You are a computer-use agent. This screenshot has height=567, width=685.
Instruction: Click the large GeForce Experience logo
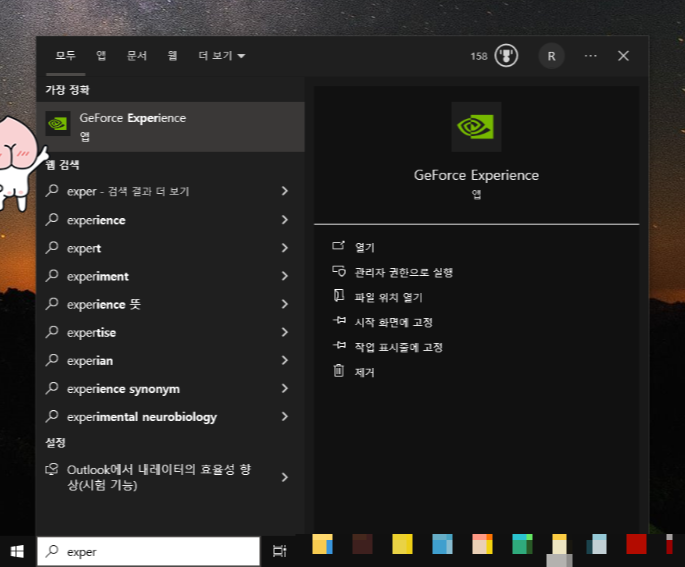point(476,127)
